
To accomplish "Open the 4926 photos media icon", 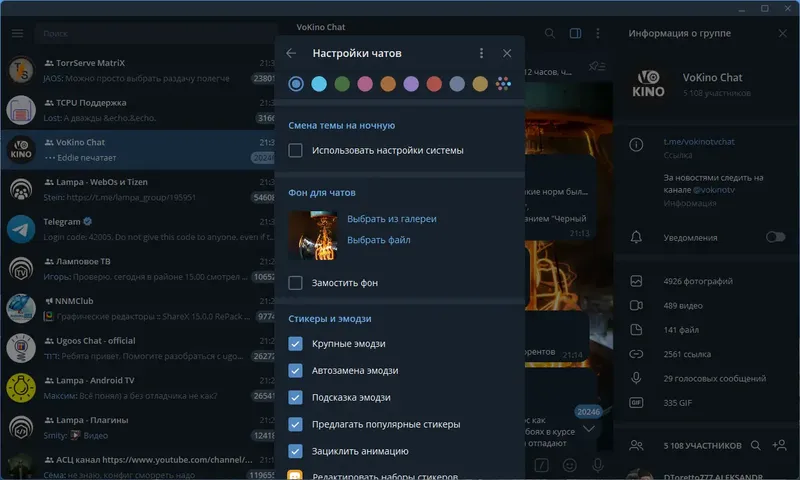I will coord(636,281).
